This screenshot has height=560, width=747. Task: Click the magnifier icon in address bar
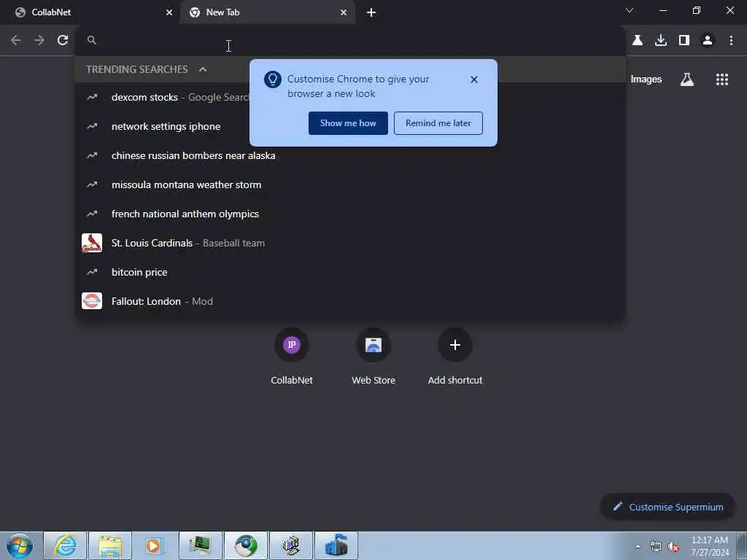coord(92,41)
